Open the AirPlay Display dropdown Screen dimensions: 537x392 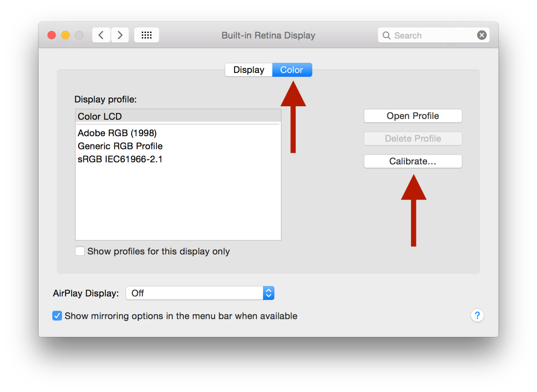click(200, 293)
